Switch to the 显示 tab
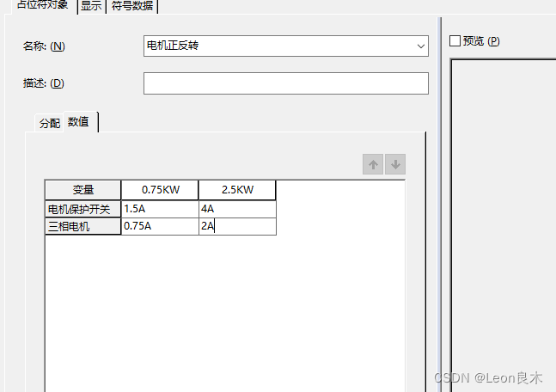 91,6
